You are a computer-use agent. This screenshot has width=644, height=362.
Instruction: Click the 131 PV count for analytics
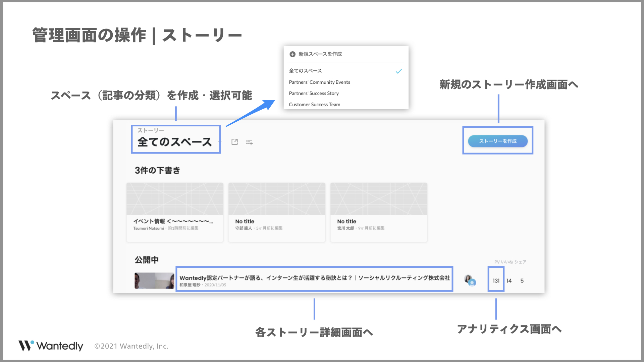pos(496,281)
